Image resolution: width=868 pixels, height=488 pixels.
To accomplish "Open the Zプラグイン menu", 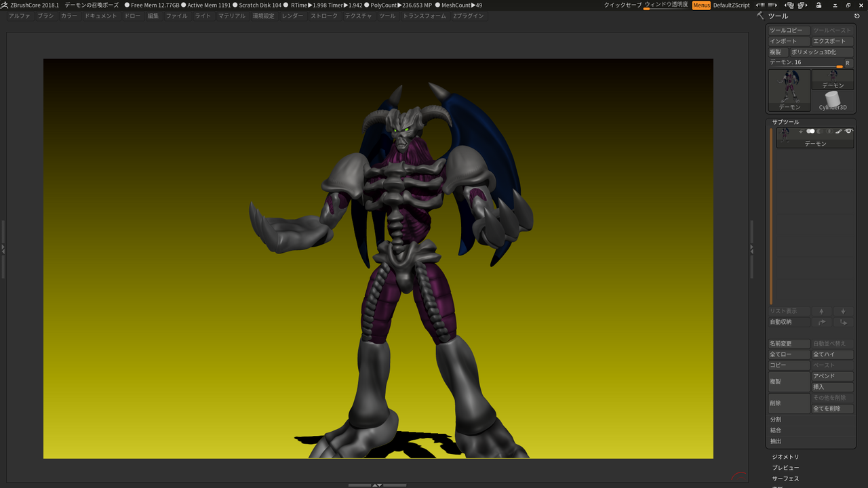I will click(468, 16).
